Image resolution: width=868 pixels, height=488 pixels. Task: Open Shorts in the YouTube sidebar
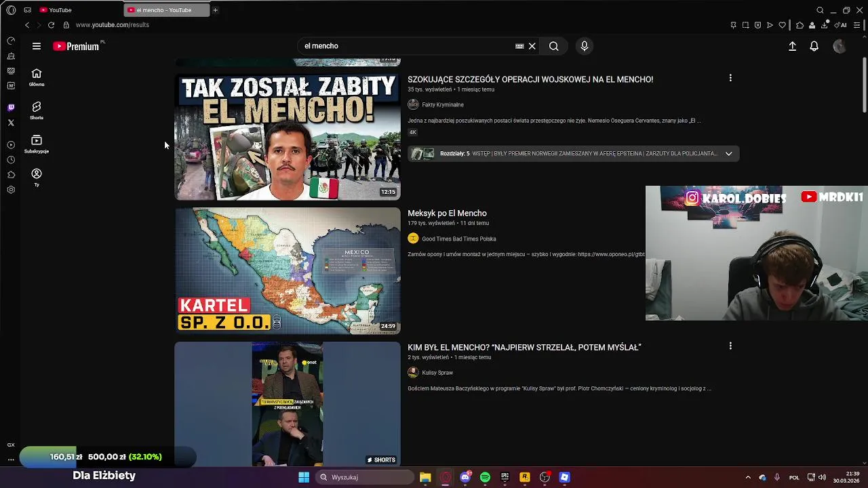[x=37, y=110]
